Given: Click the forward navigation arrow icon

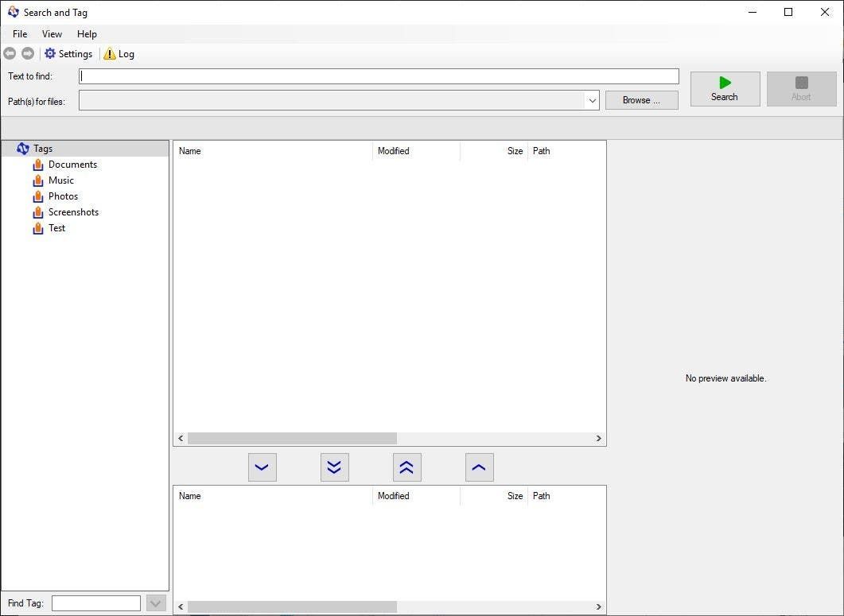Looking at the screenshot, I should pyautogui.click(x=28, y=53).
